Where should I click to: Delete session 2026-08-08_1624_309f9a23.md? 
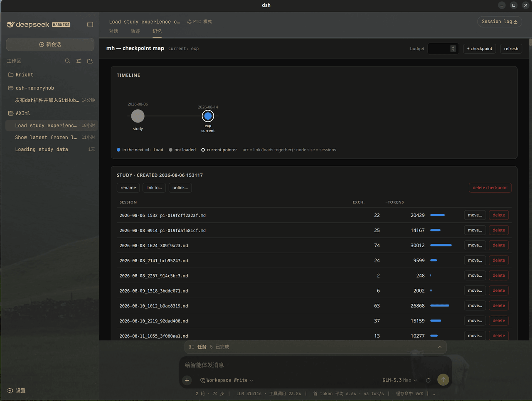tap(499, 245)
